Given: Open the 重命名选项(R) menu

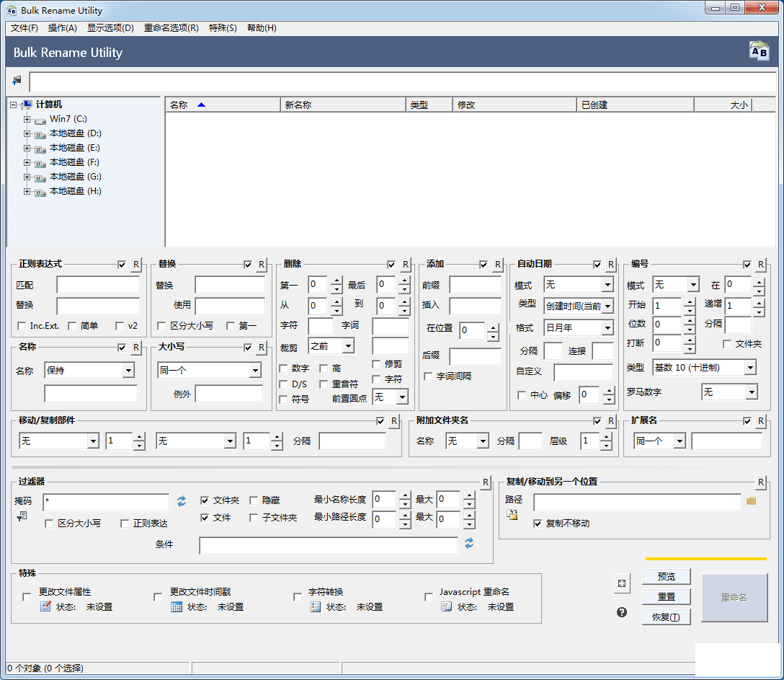Looking at the screenshot, I should 171,28.
